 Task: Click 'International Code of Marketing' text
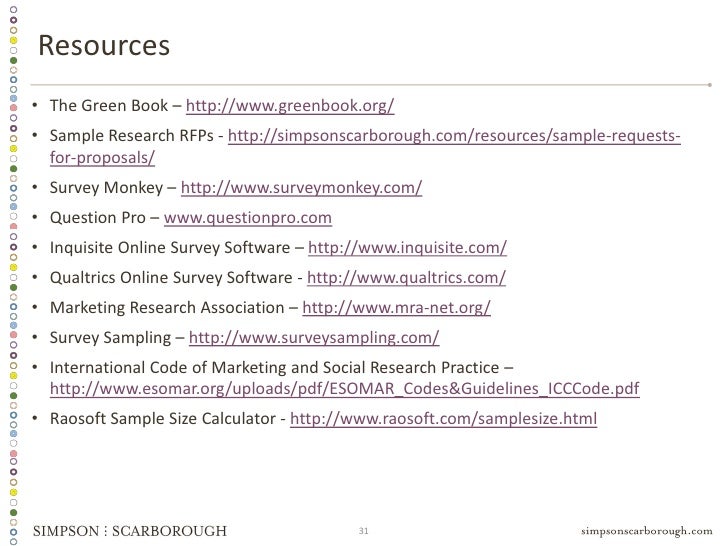click(x=169, y=368)
